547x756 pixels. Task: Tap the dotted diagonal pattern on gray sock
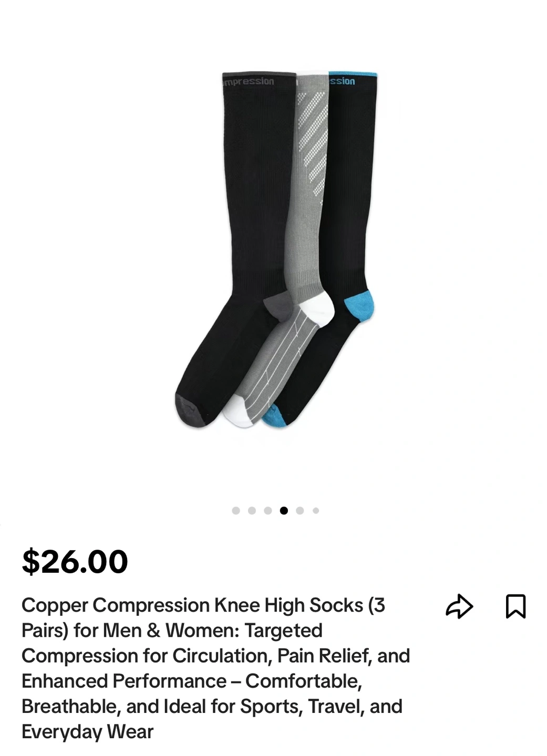[313, 143]
